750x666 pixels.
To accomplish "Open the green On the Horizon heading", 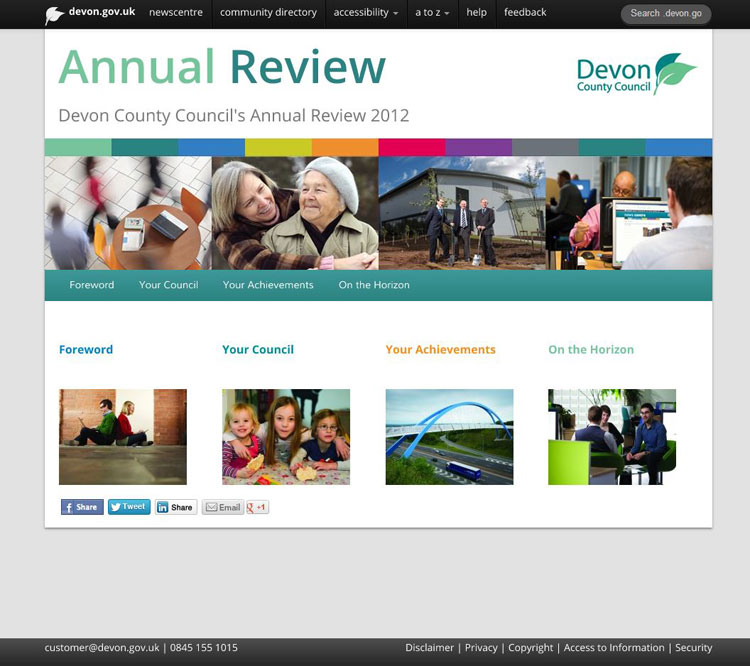I will point(591,349).
